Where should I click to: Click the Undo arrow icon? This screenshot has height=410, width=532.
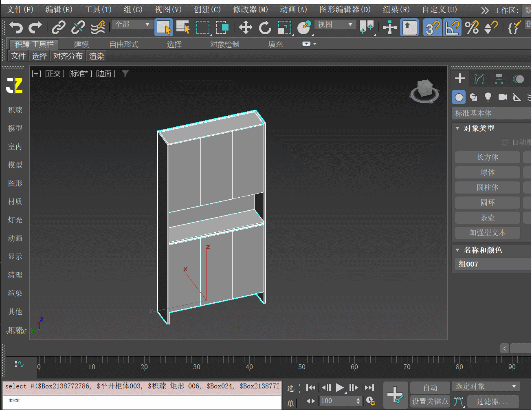16,27
